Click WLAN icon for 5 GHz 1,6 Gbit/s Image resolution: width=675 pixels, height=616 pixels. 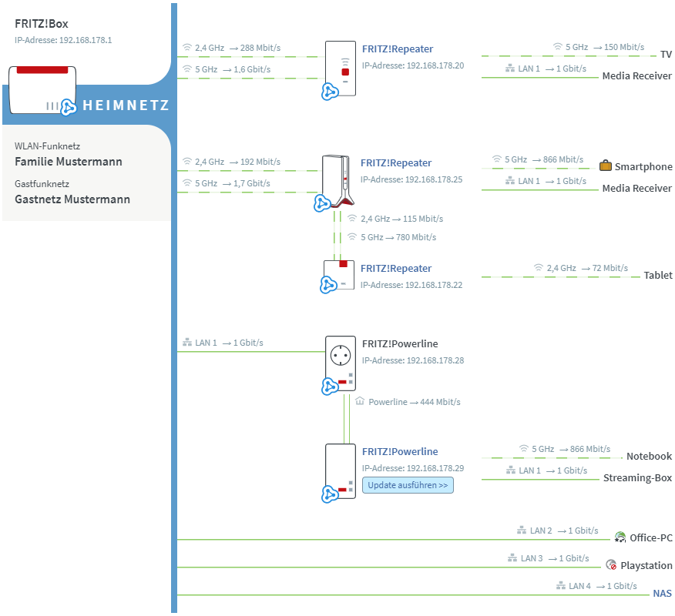186,69
